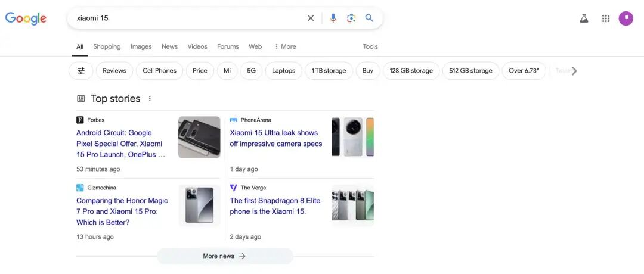Open the Google apps grid icon
Screen dimensions: 644x274
(x=606, y=18)
